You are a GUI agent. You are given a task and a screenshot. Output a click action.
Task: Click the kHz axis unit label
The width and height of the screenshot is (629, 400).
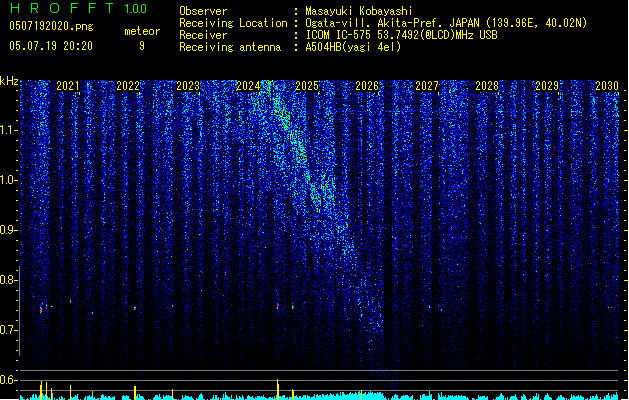(x=9, y=81)
